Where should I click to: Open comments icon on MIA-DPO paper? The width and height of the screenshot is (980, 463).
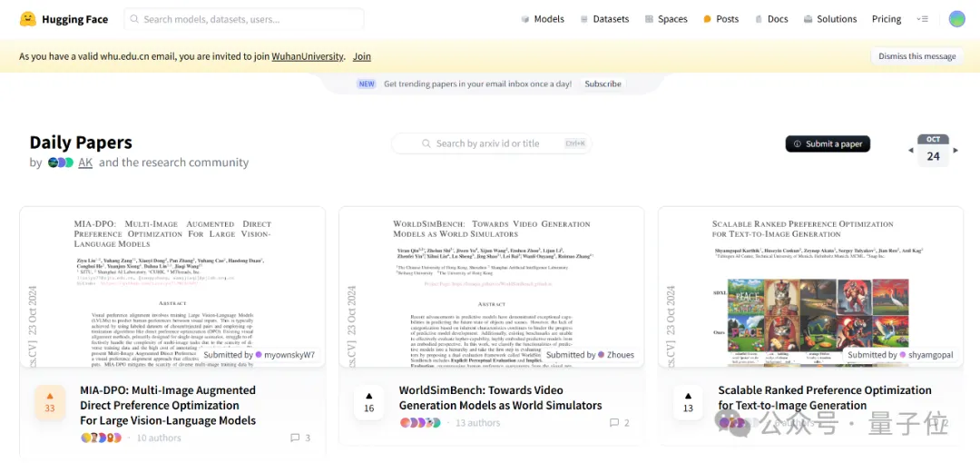[x=295, y=438]
